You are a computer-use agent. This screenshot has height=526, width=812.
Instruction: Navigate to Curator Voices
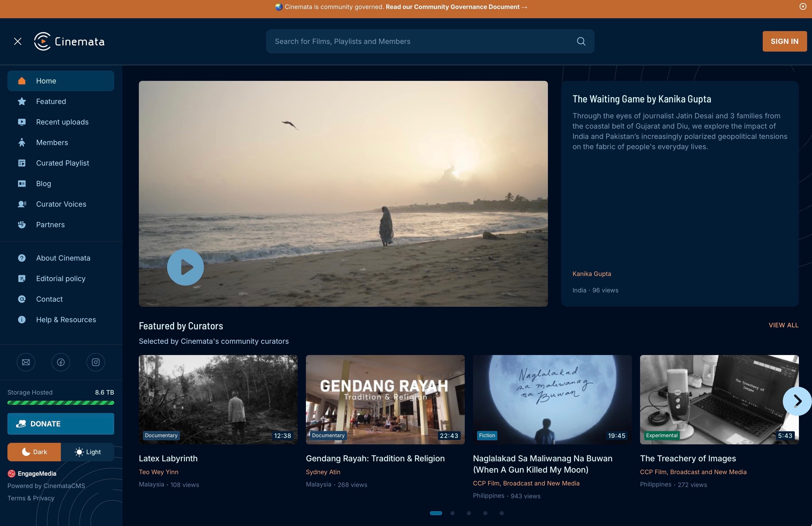coord(61,204)
